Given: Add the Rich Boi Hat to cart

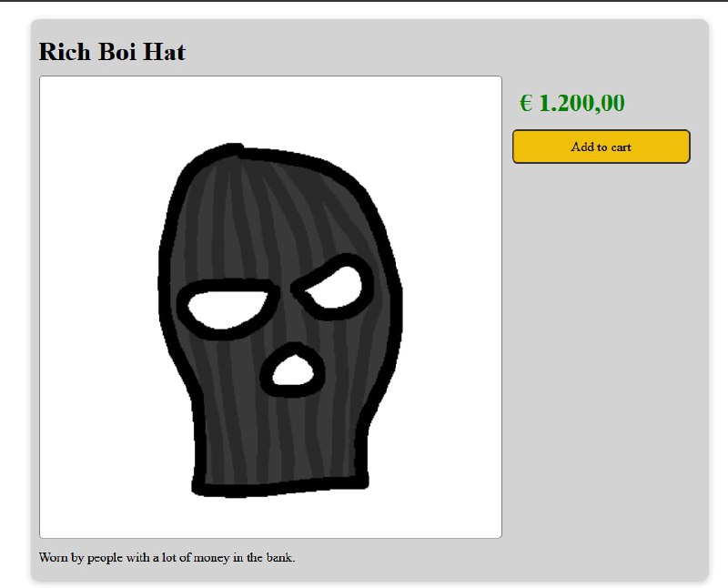Looking at the screenshot, I should click(x=602, y=147).
